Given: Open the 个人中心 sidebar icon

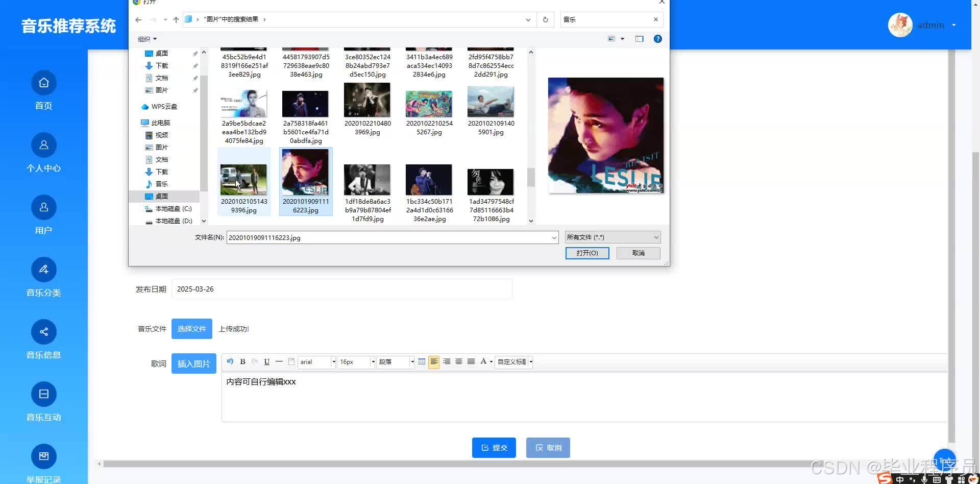Looking at the screenshot, I should [x=44, y=145].
